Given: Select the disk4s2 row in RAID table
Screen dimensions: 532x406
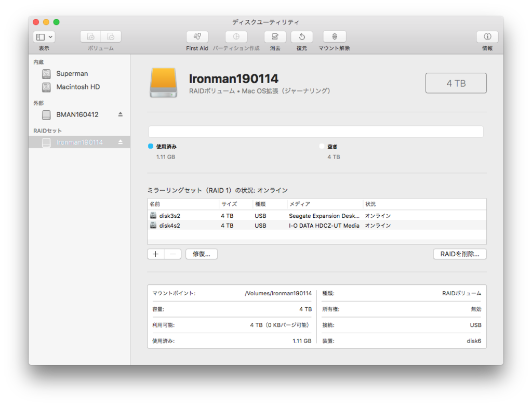Looking at the screenshot, I should tap(317, 226).
